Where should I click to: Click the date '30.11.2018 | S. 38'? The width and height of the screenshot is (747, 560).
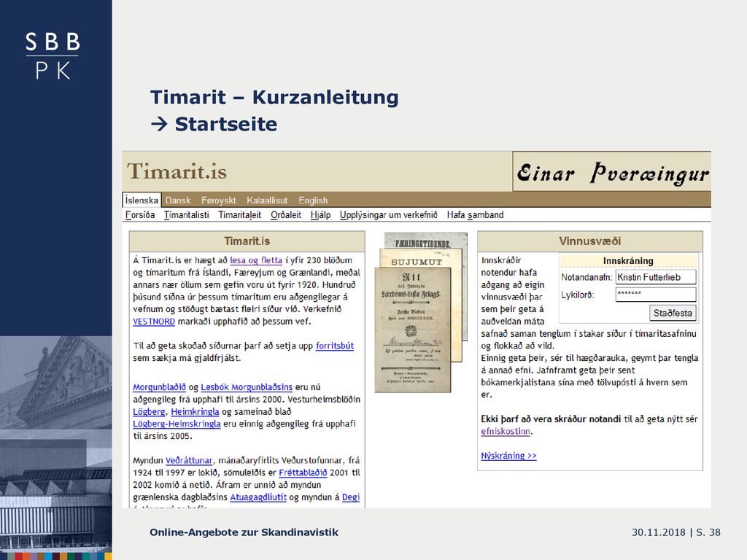[676, 532]
